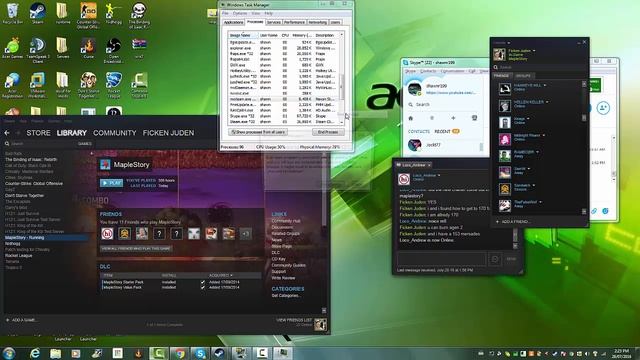Open dropdown arrow next to Sandwich

533,185
